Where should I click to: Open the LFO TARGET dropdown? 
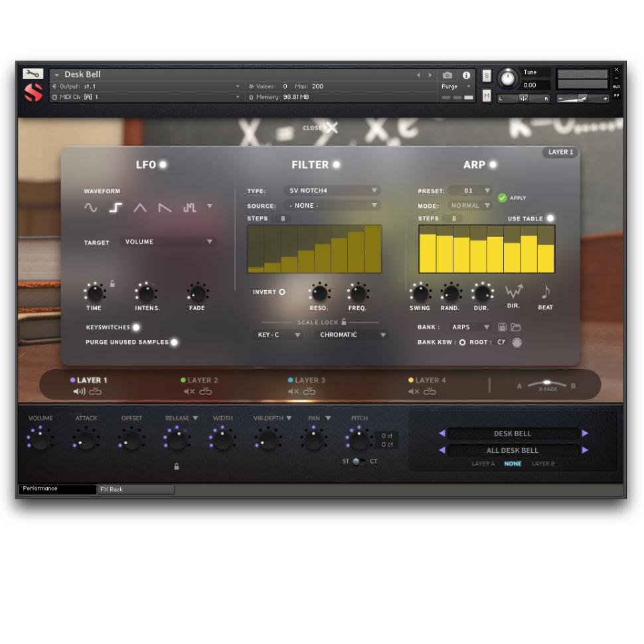pyautogui.click(x=168, y=242)
